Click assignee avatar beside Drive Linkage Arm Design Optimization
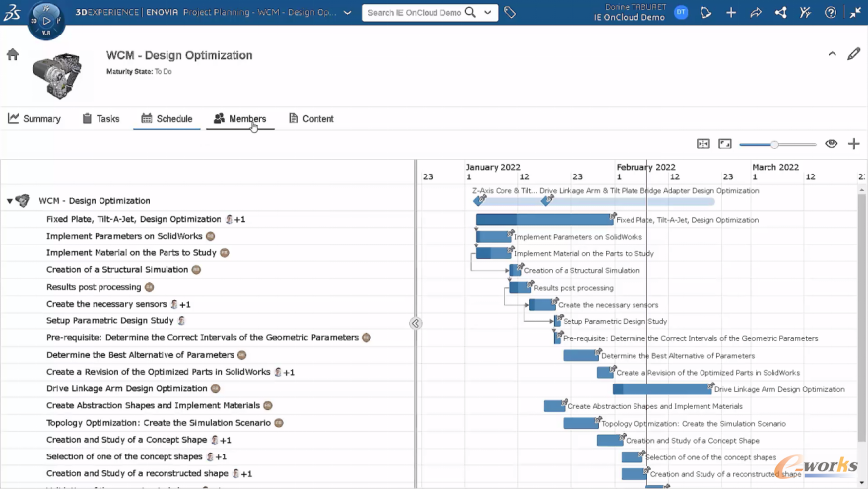This screenshot has height=489, width=868. 216,388
